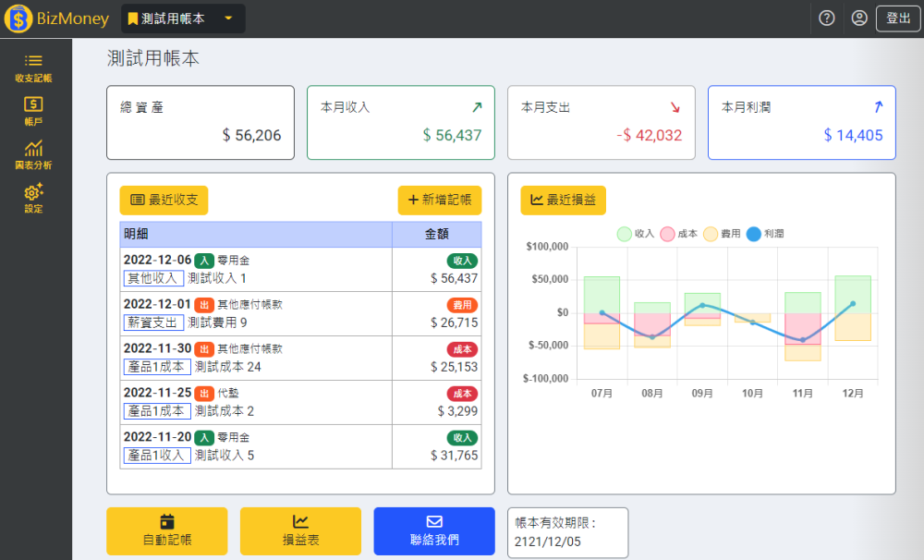Click the 2022-11-25 date text

(x=157, y=393)
